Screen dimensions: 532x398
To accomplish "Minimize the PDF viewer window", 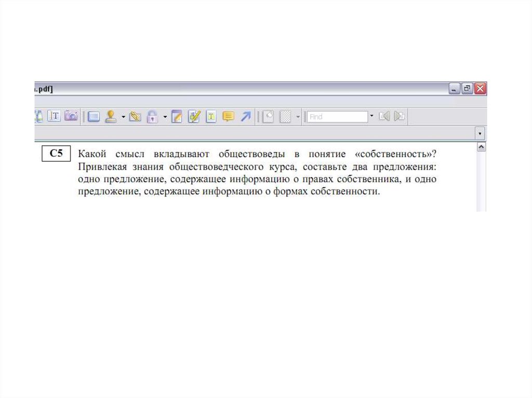I will 454,89.
